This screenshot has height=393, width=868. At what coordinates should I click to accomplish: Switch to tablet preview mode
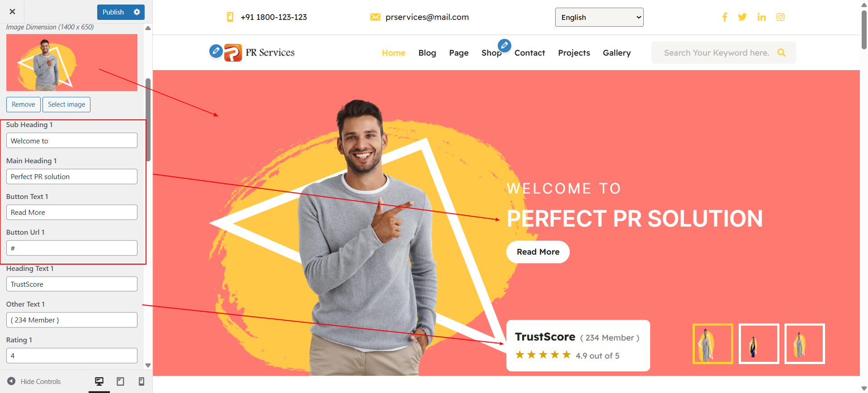coord(120,382)
